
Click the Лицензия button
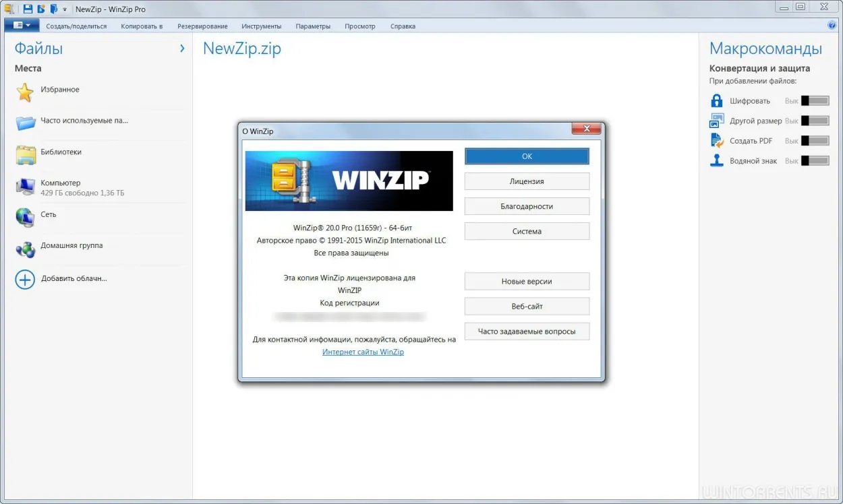pos(527,181)
